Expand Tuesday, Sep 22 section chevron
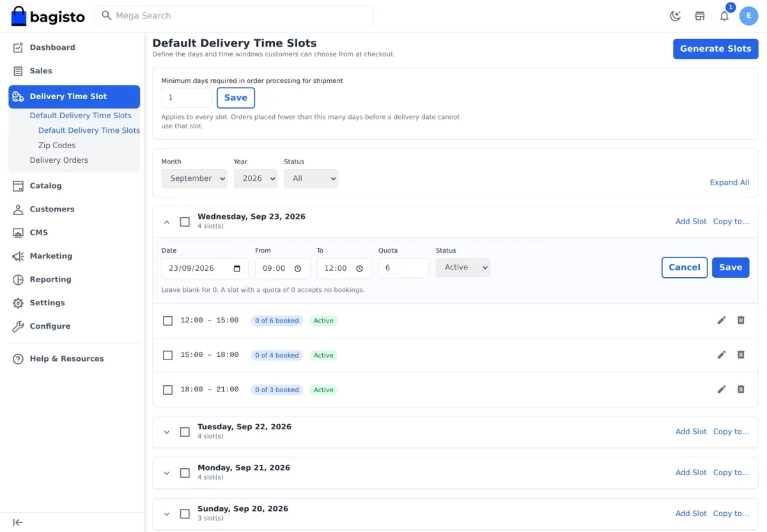Viewport: 767px width, 532px height. point(167,432)
